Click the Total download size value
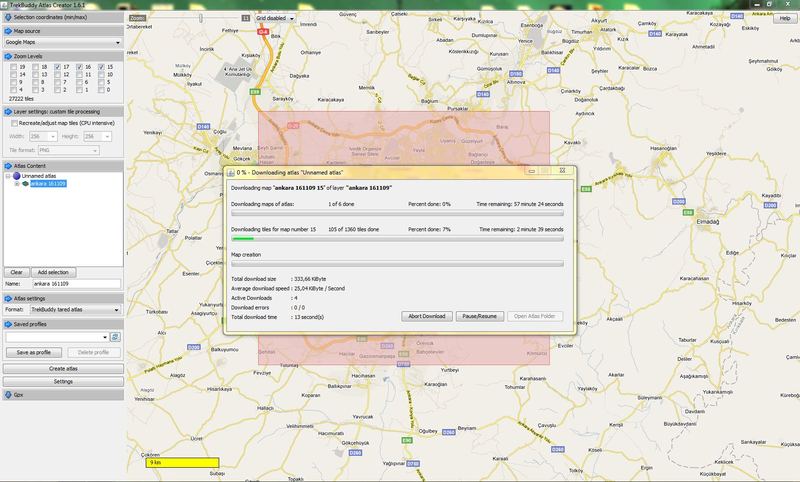Image resolution: width=800 pixels, height=482 pixels. 310,279
